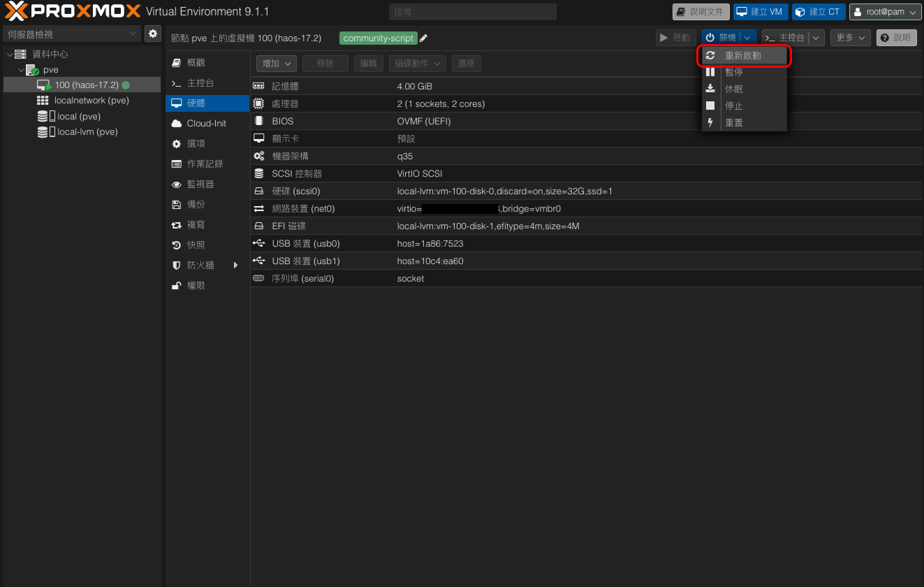
Task: Select the 序列埠 (serial0) row
Action: (586, 278)
